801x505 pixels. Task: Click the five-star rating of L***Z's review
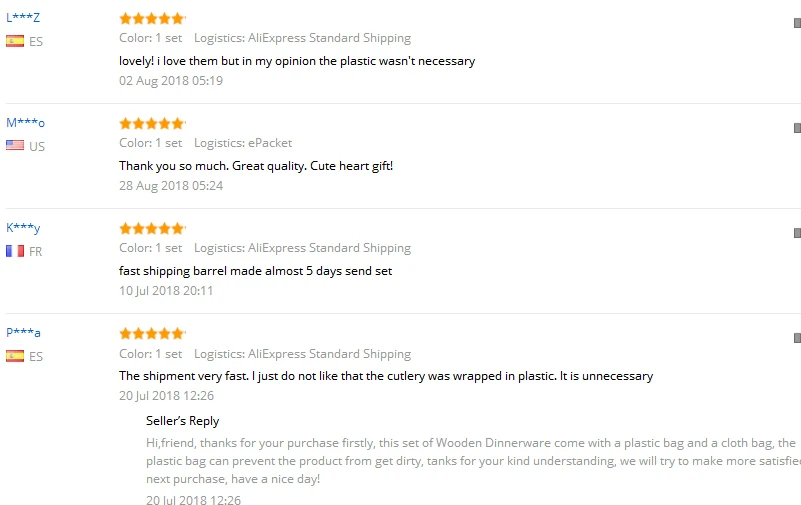(x=152, y=19)
